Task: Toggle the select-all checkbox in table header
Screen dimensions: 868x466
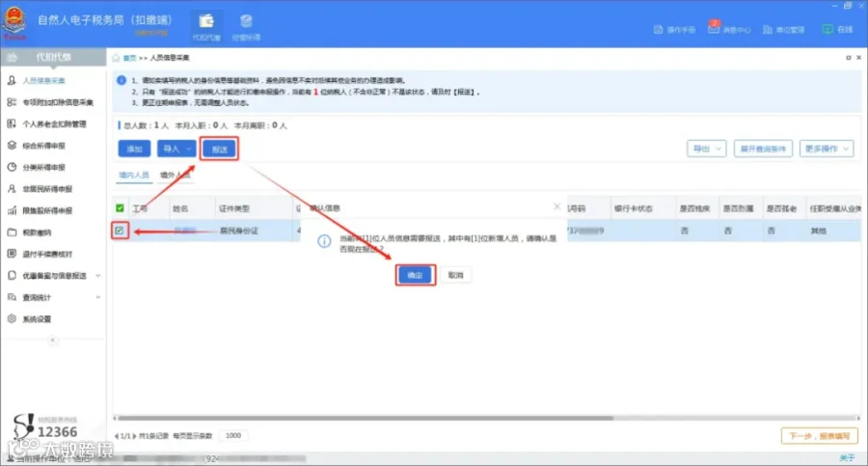Action: click(x=120, y=208)
